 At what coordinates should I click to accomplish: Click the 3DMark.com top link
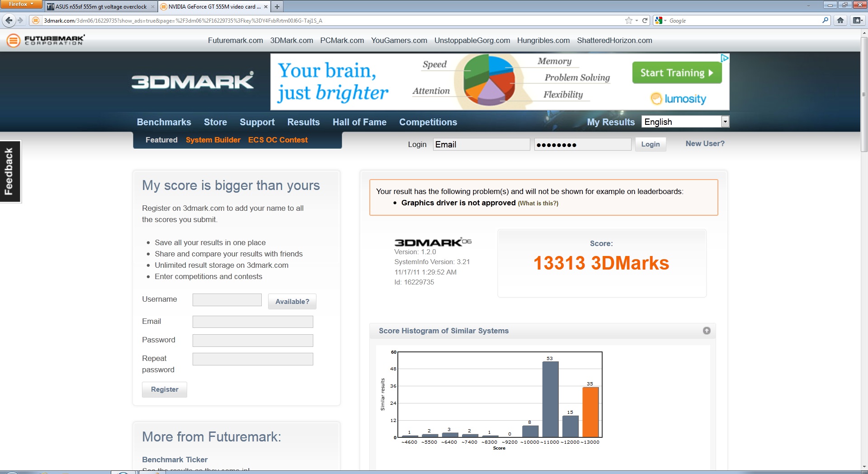click(292, 40)
